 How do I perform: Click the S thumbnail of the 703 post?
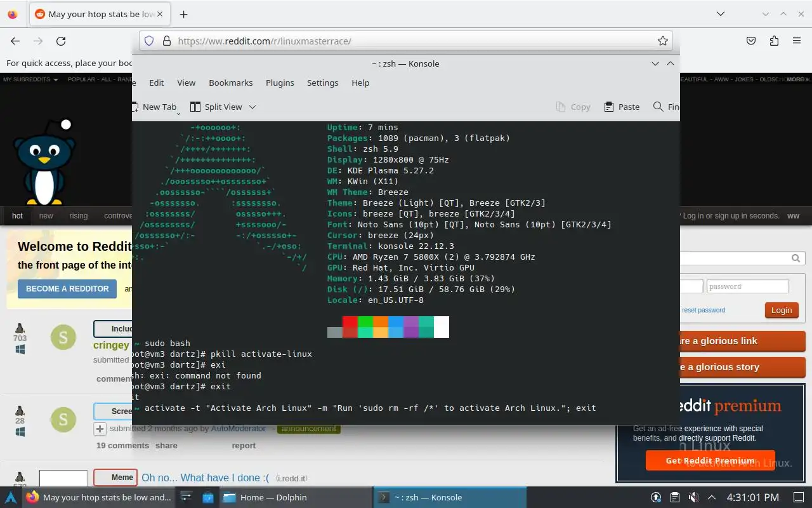63,338
